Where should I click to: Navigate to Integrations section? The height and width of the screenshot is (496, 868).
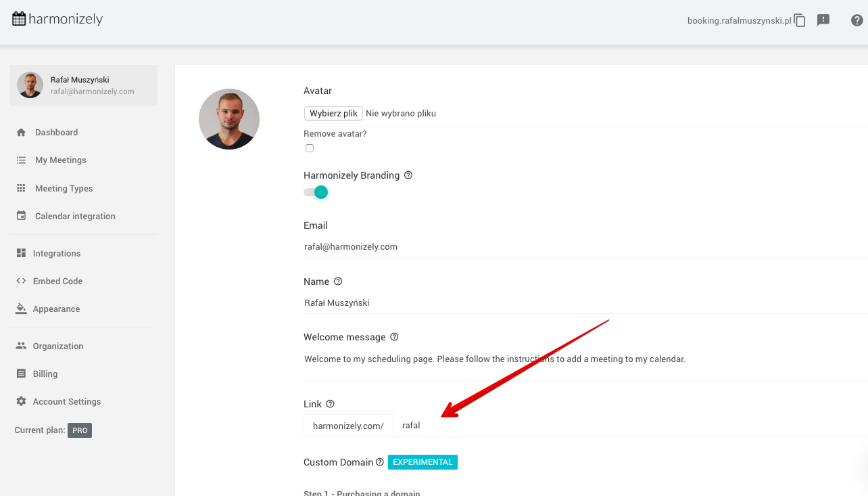(57, 253)
